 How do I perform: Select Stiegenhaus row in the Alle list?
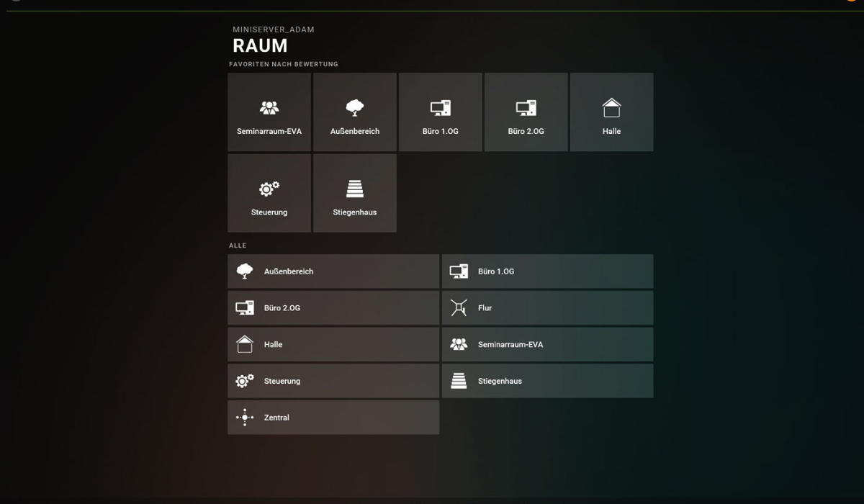pos(547,381)
